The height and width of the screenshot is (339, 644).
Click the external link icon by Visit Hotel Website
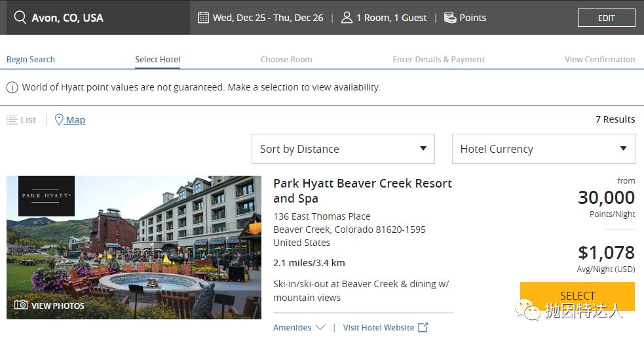coord(423,327)
